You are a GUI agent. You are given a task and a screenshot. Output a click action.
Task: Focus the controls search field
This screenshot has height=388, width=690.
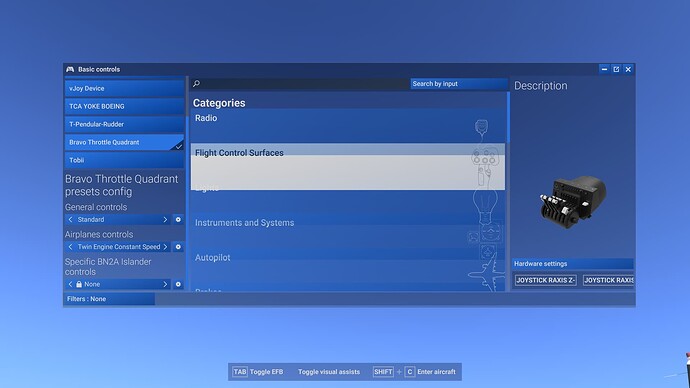point(300,84)
